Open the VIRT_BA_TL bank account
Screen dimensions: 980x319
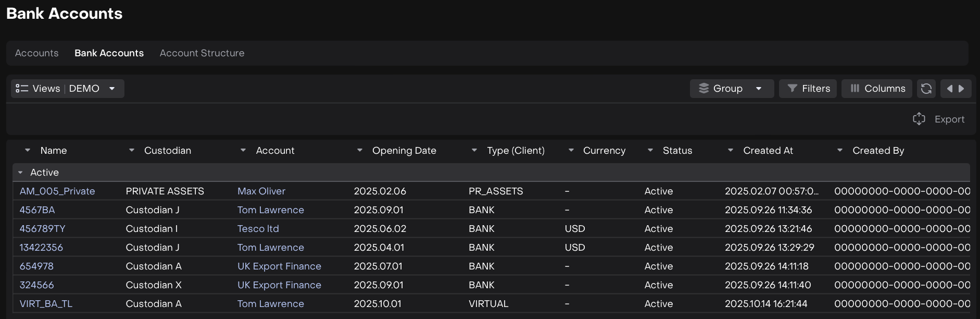click(x=46, y=304)
